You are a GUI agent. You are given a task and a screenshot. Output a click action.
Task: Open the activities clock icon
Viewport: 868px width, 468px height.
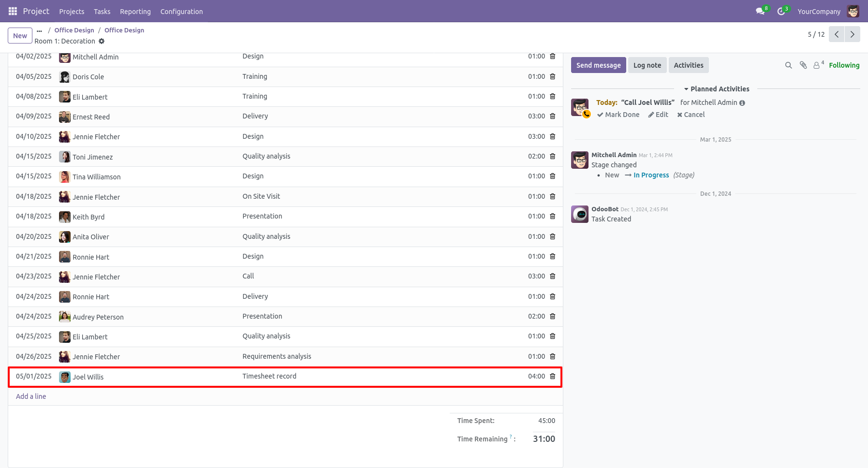coord(781,12)
